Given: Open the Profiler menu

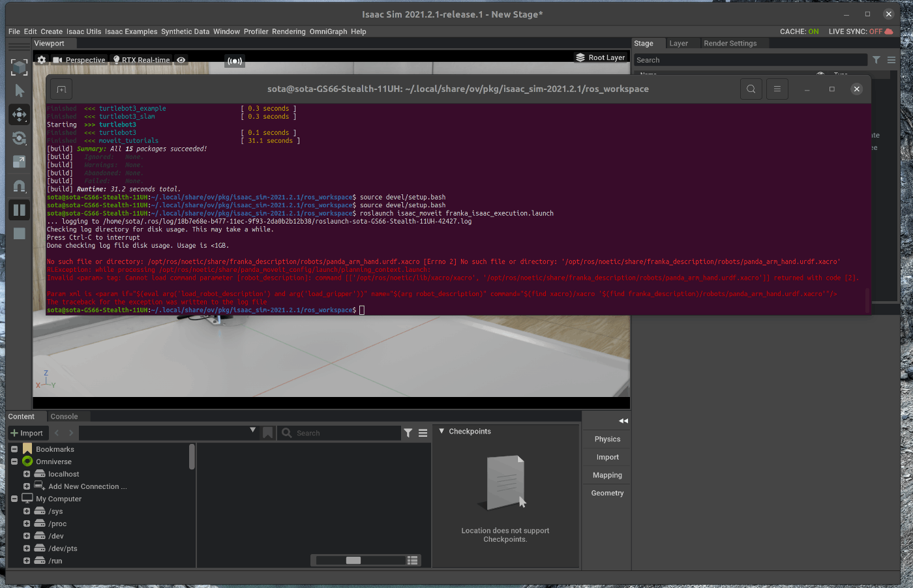Looking at the screenshot, I should pyautogui.click(x=256, y=31).
